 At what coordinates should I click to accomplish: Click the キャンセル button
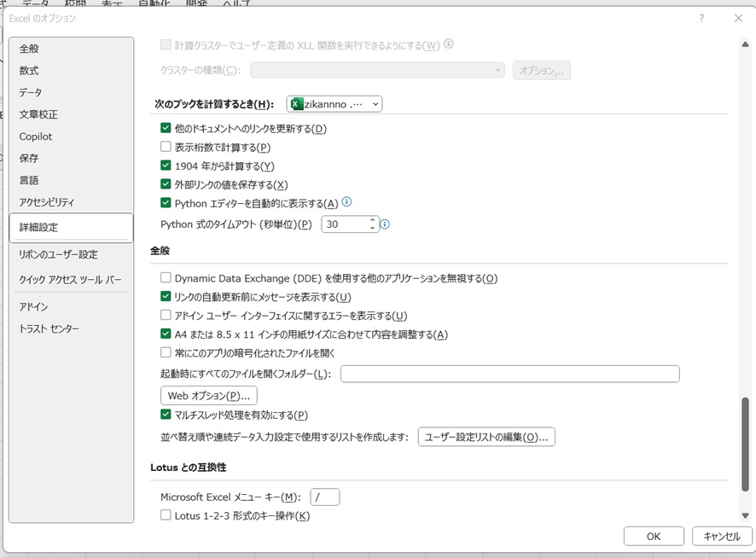(x=722, y=537)
